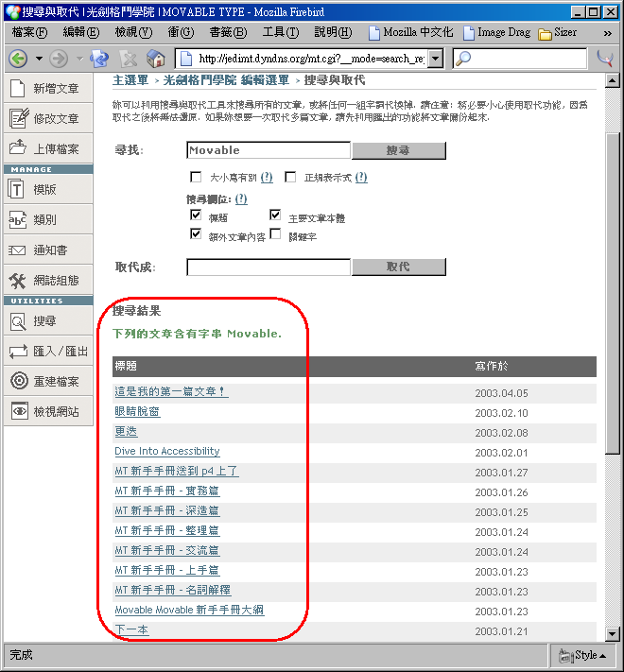
Task: Open Mozilla 中文化 bookmark
Action: [x=410, y=32]
